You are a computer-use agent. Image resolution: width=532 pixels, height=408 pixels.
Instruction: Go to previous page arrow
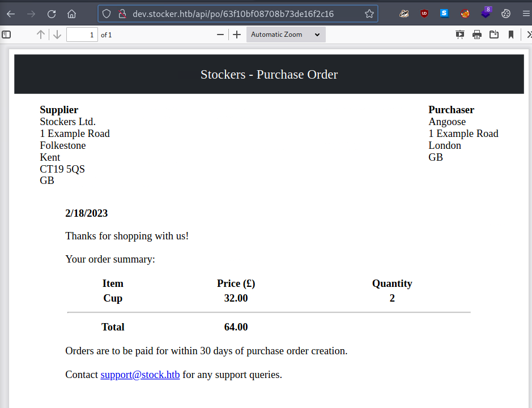tap(41, 35)
